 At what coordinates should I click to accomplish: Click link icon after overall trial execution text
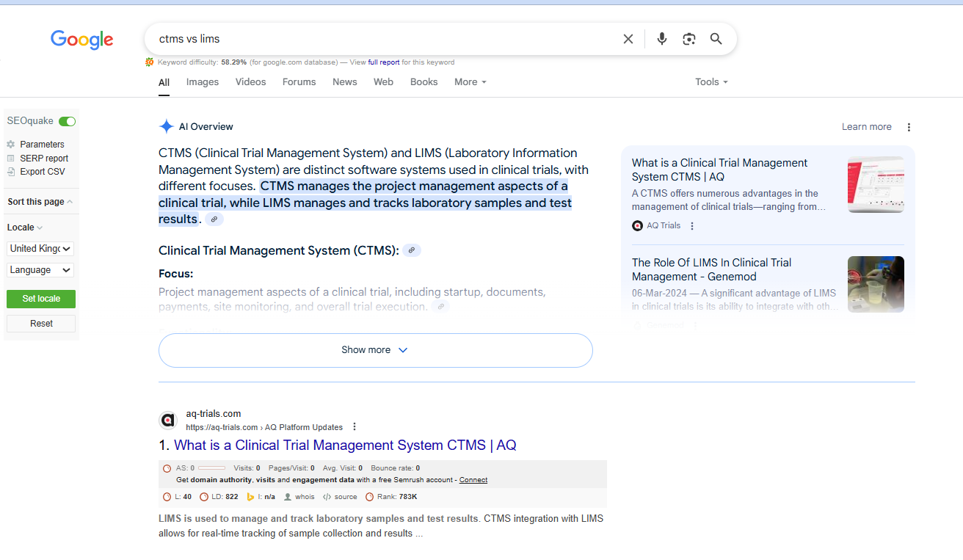pos(440,307)
